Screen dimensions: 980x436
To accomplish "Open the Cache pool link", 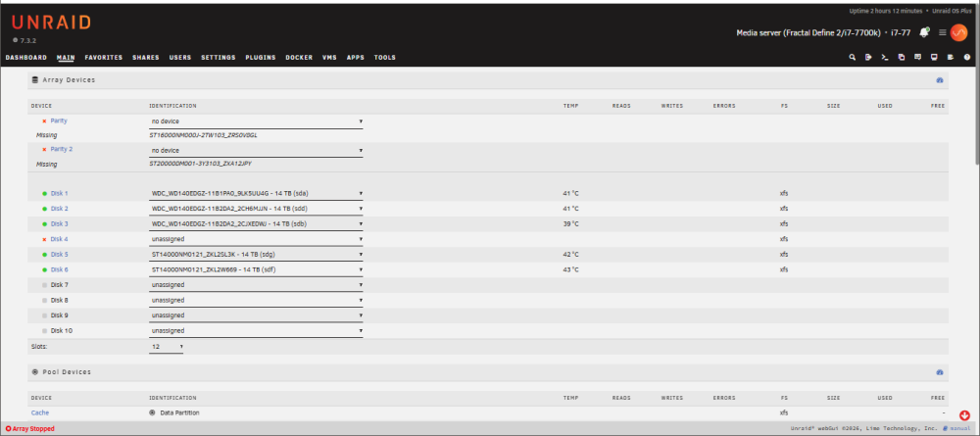I will pyautogui.click(x=40, y=412).
